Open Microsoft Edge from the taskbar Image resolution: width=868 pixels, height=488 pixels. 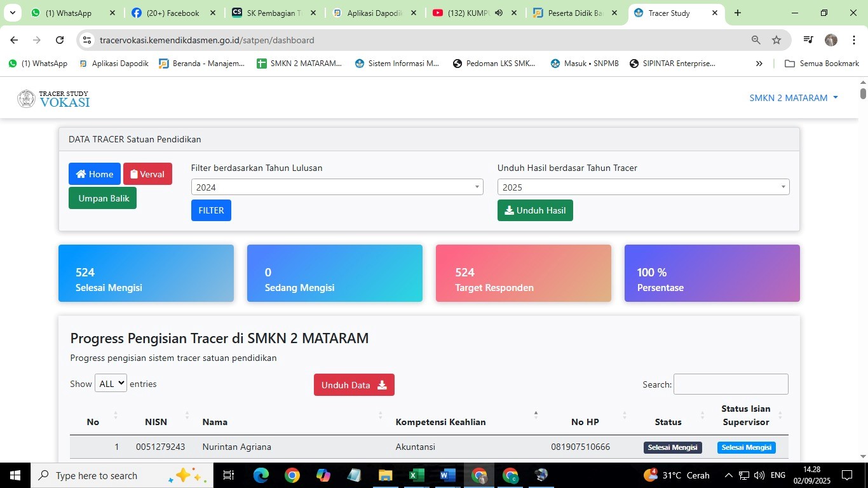pyautogui.click(x=261, y=475)
